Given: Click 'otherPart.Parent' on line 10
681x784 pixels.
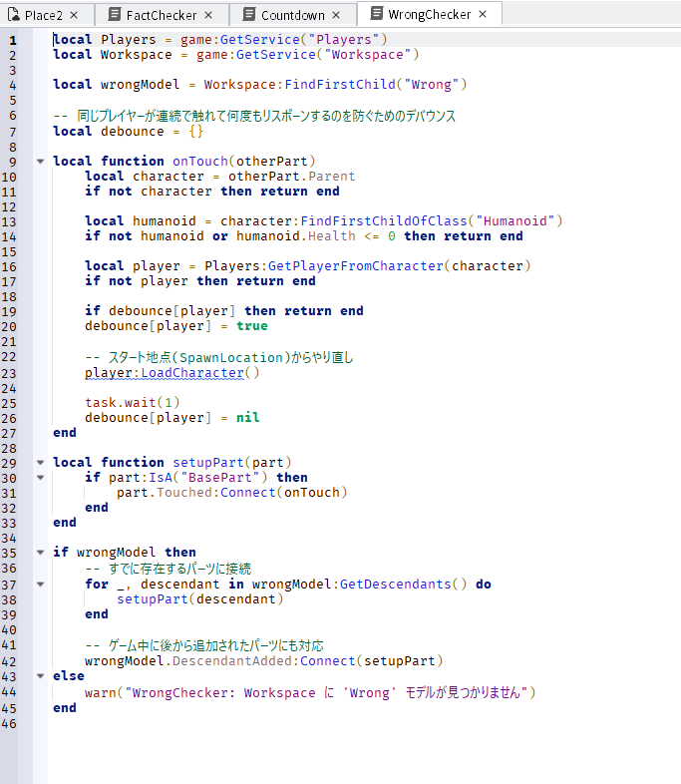Looking at the screenshot, I should 292,176.
